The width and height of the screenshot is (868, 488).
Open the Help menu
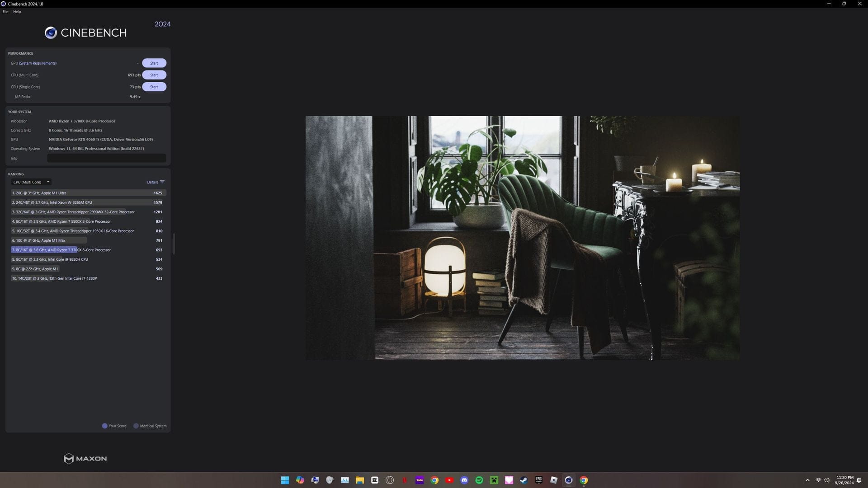click(17, 12)
